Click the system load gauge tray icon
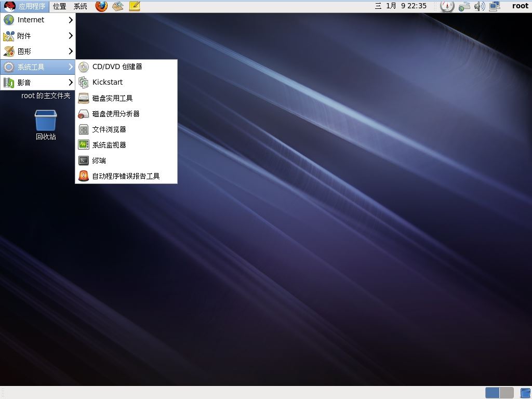The image size is (532, 399). pyautogui.click(x=447, y=6)
